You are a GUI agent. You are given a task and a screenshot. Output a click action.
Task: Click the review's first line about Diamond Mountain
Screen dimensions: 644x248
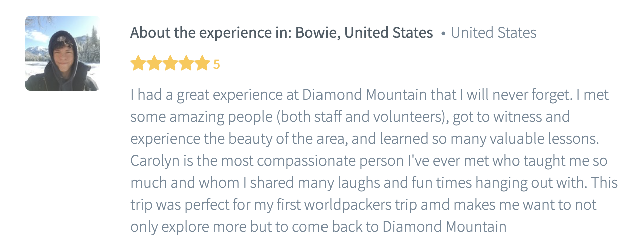point(370,95)
